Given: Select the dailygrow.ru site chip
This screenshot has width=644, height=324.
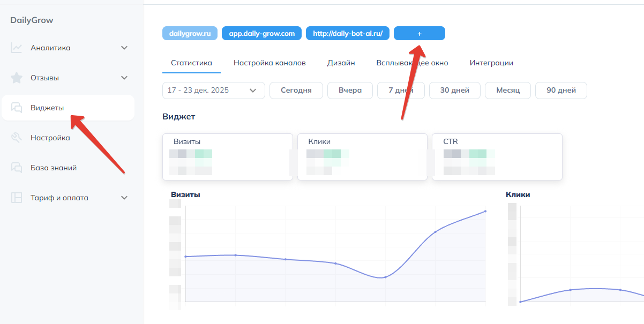Looking at the screenshot, I should click(x=190, y=34).
